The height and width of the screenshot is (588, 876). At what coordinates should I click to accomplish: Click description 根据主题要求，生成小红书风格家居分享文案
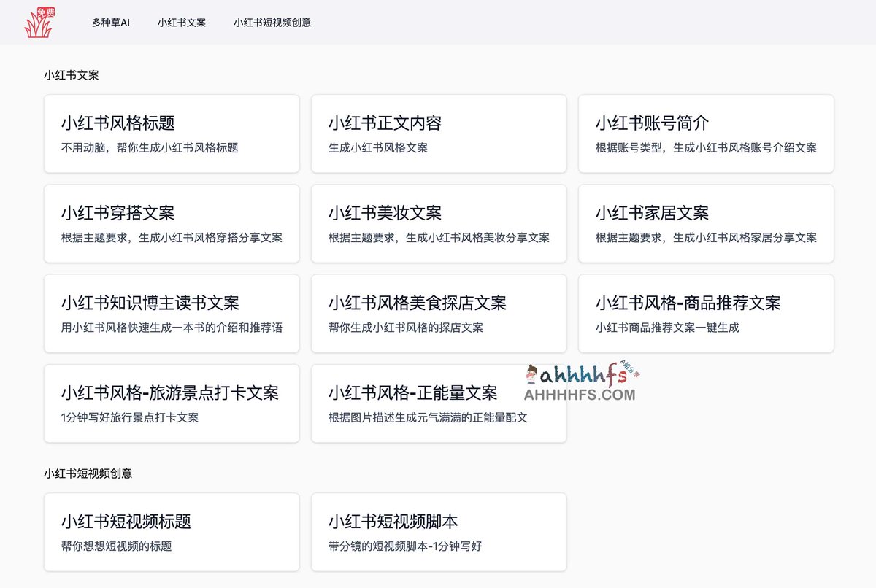click(706, 238)
